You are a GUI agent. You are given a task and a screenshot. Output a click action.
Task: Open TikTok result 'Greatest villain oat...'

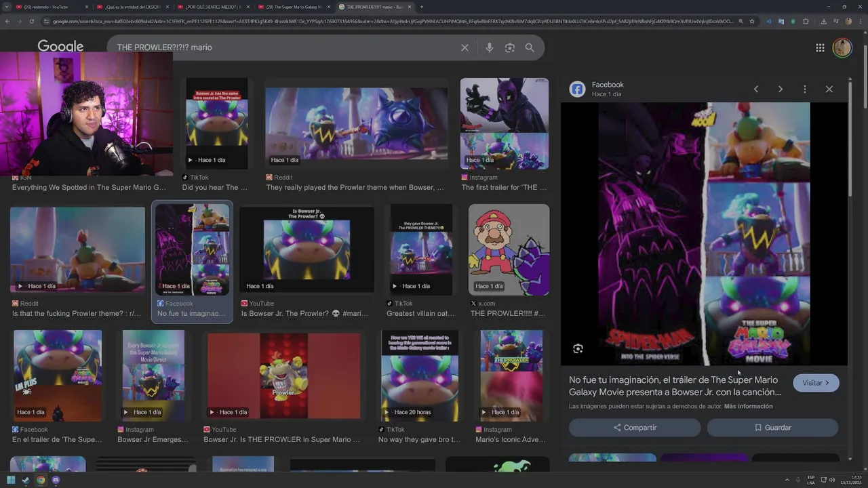tap(420, 262)
